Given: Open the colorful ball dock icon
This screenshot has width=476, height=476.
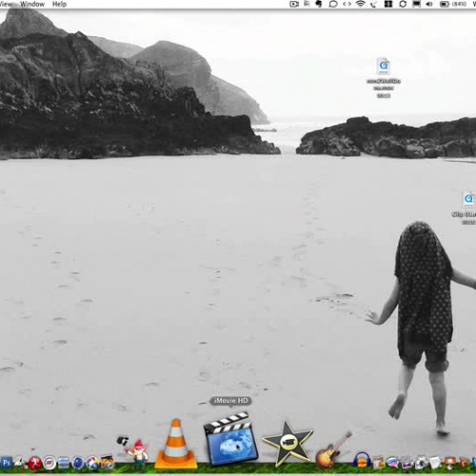Looking at the screenshot, I should (x=92, y=464).
